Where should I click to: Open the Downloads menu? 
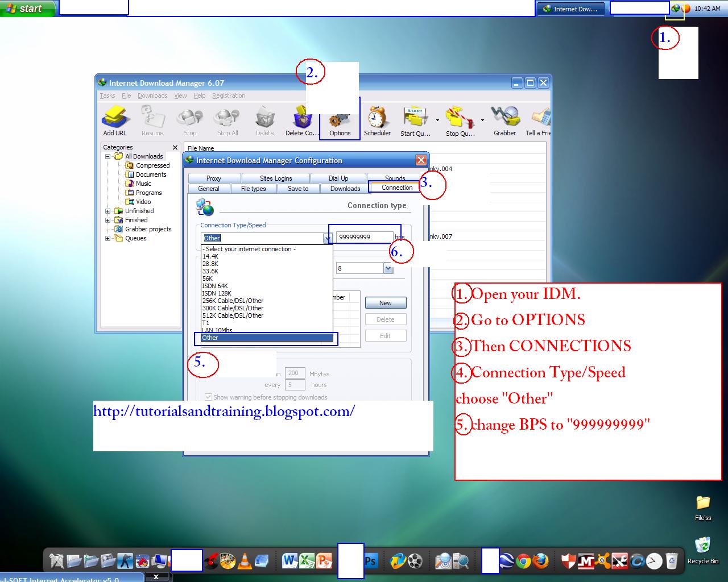coord(152,95)
